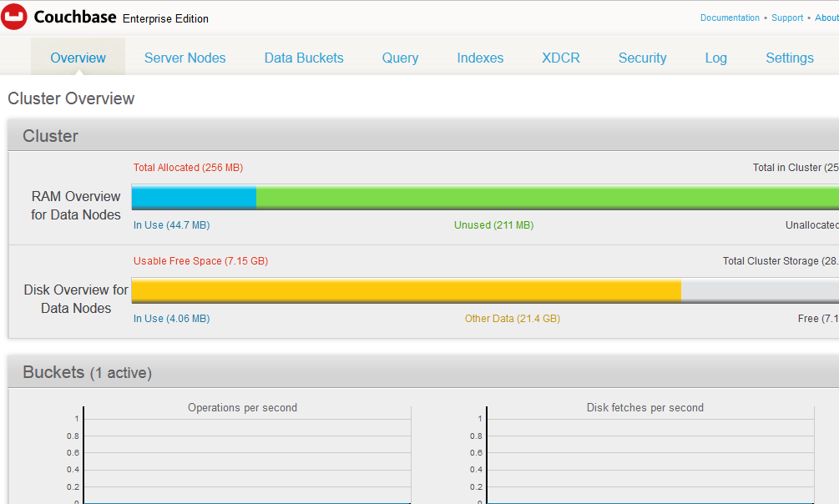Click the gray Free disk bar segment
839x504 pixels.
pos(760,290)
